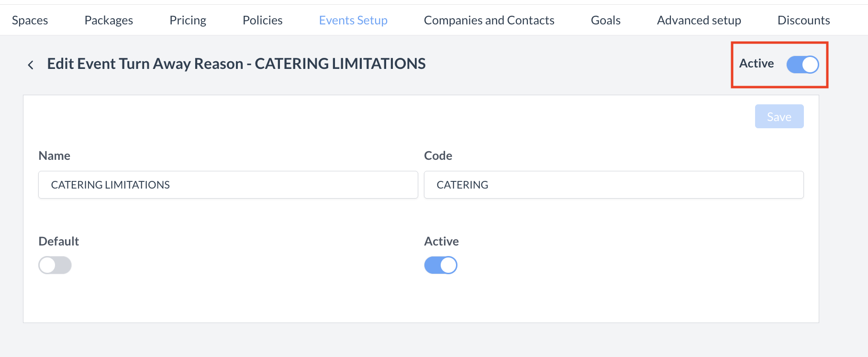Select the Pricing tab
Viewport: 868px width, 357px height.
coord(188,20)
